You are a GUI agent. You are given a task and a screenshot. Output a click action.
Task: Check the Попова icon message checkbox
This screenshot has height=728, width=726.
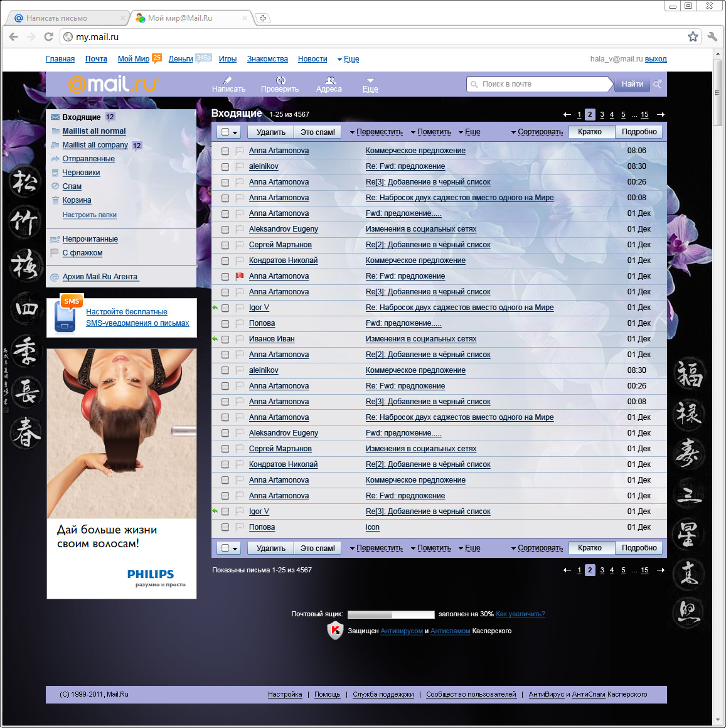coord(225,527)
